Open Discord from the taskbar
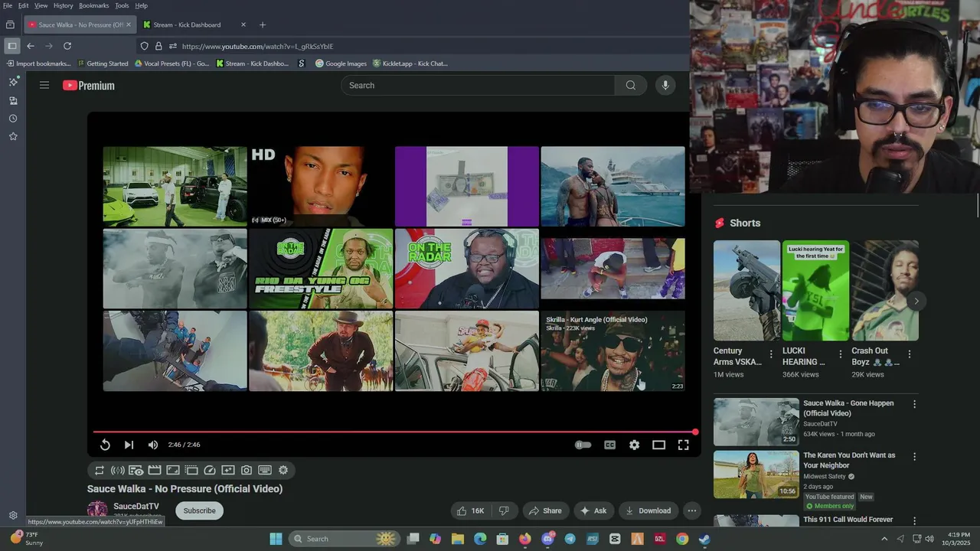Screen dimensions: 980x551 click(547, 539)
